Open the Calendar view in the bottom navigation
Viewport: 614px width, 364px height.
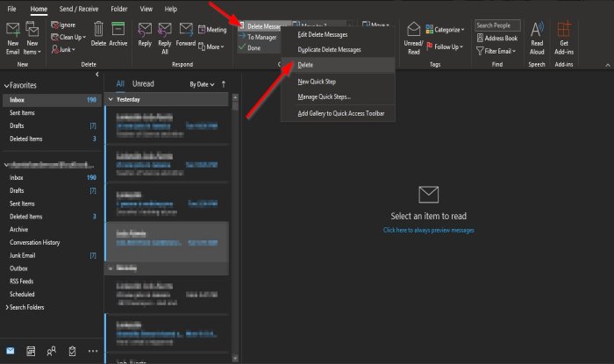(x=31, y=351)
